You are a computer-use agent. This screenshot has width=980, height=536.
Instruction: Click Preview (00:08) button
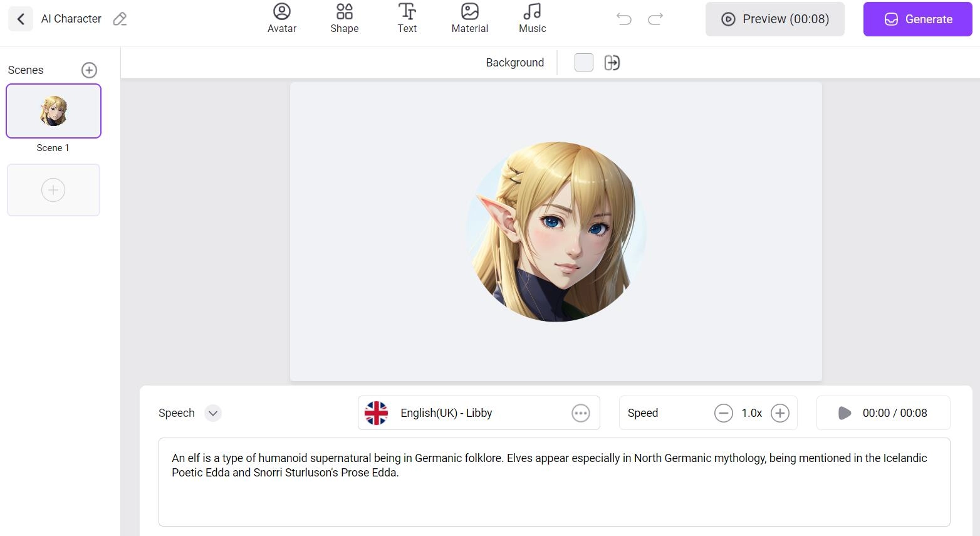pos(774,19)
